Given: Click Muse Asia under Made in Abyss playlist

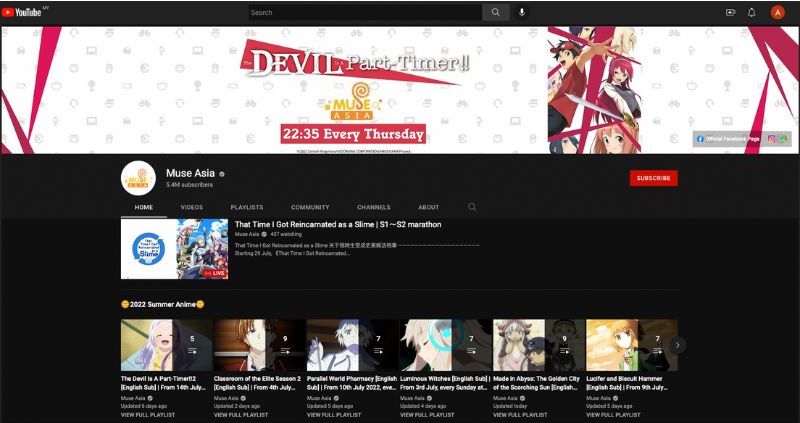Looking at the screenshot, I should pos(505,398).
